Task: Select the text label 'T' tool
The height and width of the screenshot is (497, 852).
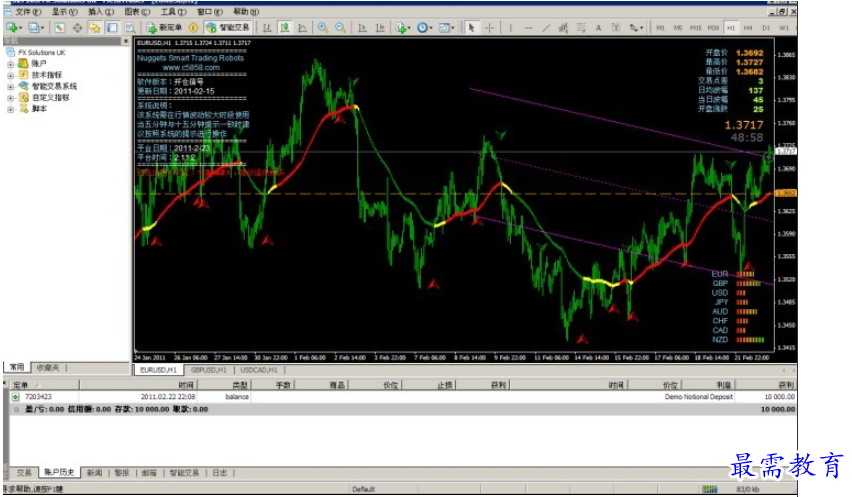Action: (616, 27)
